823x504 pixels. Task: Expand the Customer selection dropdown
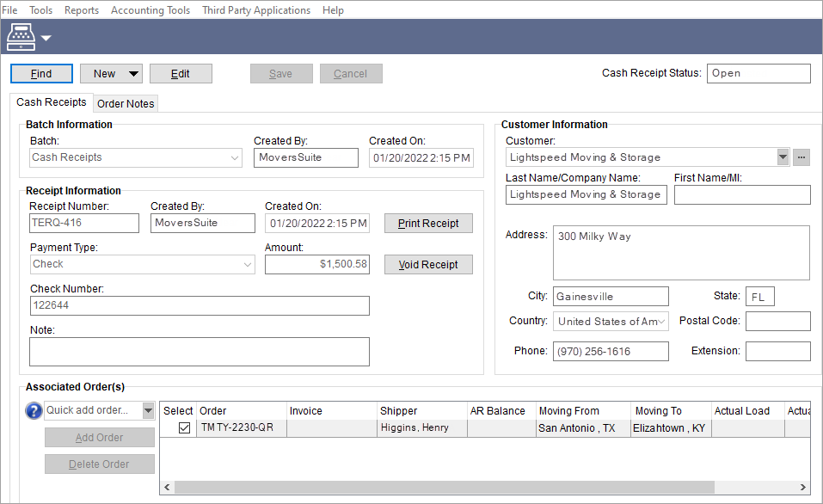(x=782, y=157)
